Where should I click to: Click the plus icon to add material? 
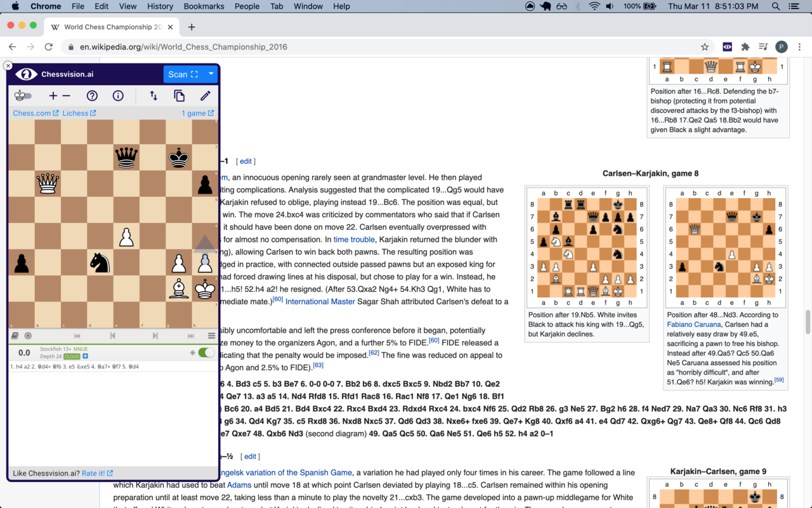pyautogui.click(x=53, y=95)
